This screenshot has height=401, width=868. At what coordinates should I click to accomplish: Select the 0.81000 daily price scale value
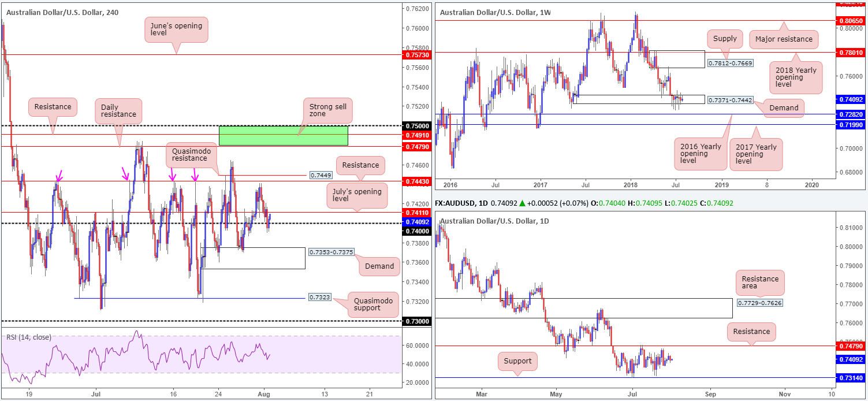(851, 228)
